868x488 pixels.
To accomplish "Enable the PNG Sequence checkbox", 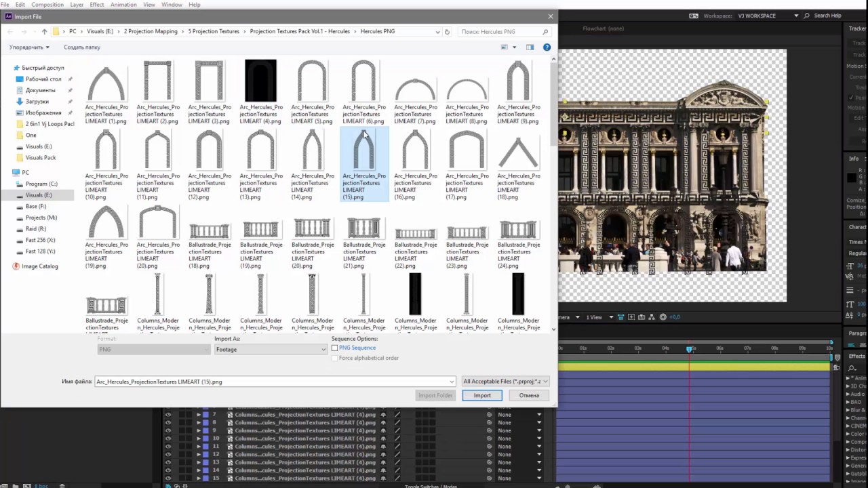I will (334, 348).
